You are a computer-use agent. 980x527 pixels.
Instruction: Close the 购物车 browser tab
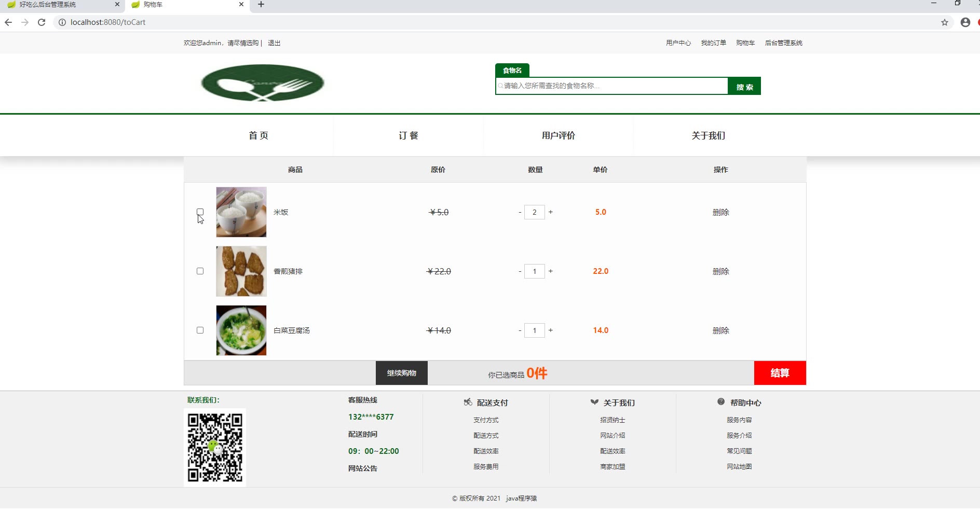tap(241, 4)
